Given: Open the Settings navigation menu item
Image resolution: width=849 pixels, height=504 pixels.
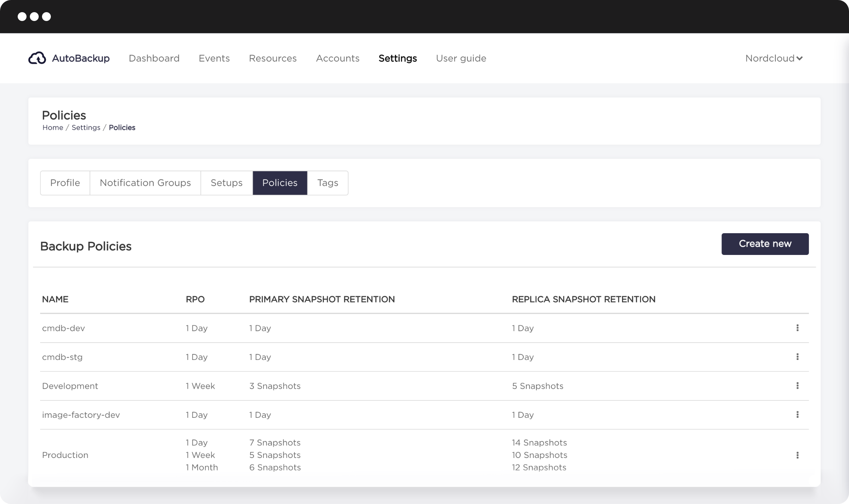Looking at the screenshot, I should [398, 58].
